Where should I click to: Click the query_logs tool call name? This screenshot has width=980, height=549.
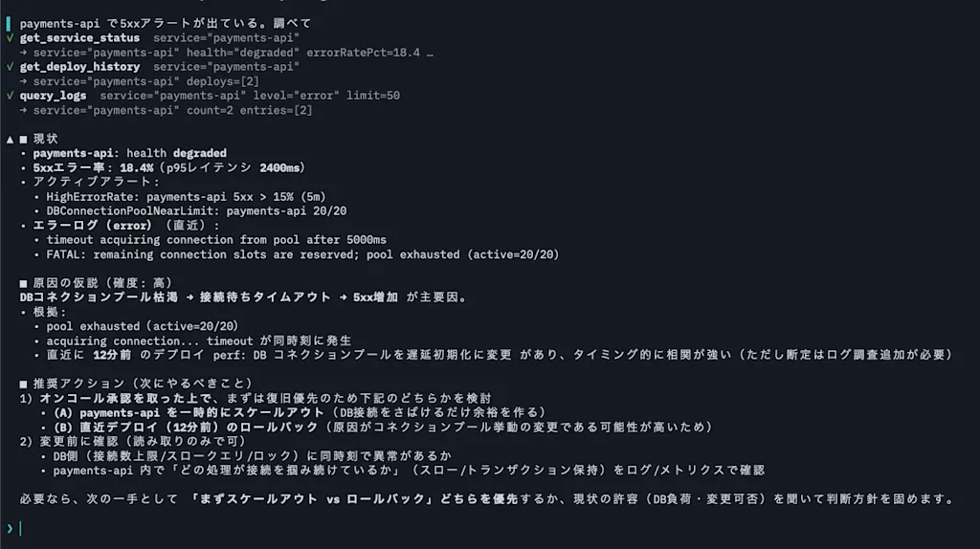coord(54,96)
